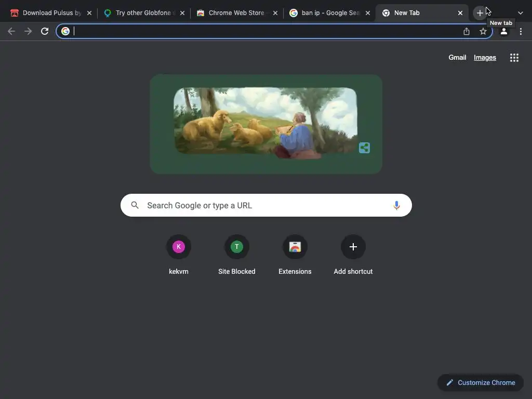532x399 pixels.
Task: Add a new shortcut
Action: [x=353, y=255]
